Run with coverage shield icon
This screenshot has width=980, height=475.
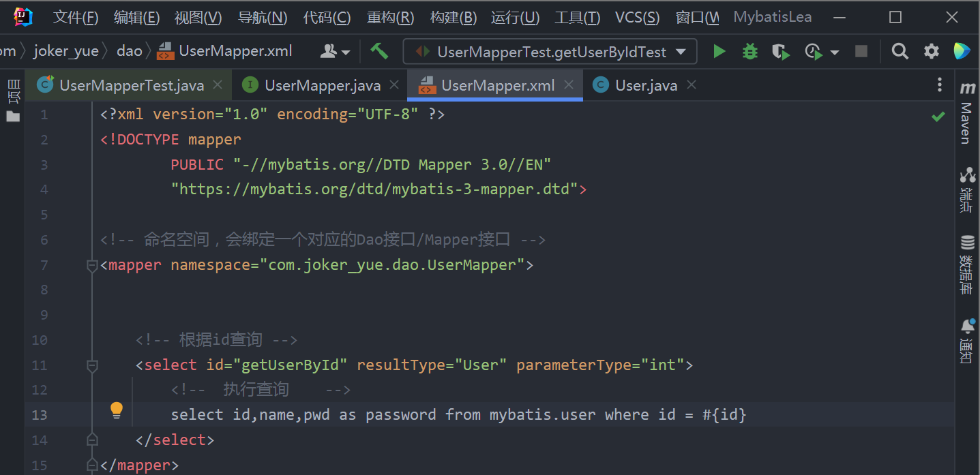point(780,51)
